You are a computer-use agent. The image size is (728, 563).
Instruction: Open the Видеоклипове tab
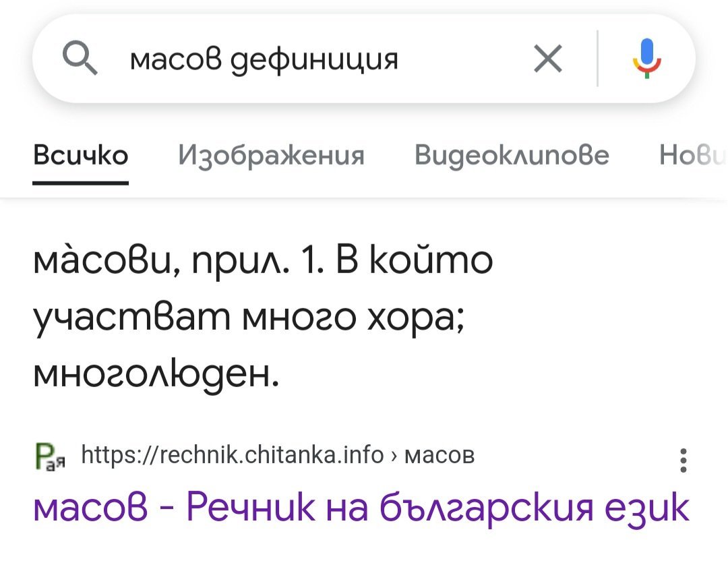point(512,156)
